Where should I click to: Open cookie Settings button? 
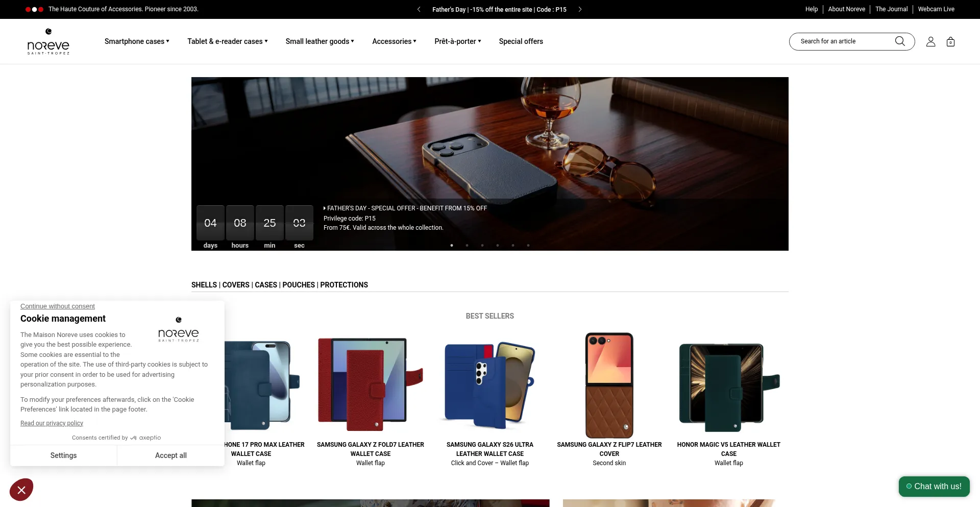(x=63, y=455)
